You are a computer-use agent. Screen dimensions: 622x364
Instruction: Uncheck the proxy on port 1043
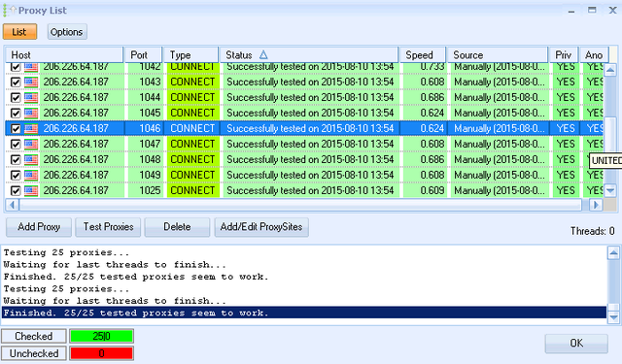[16, 82]
